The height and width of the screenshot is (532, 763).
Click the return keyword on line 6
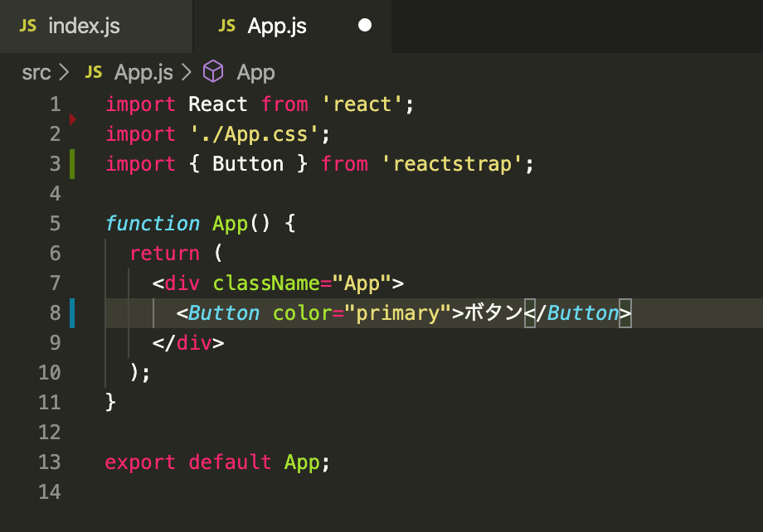(164, 254)
